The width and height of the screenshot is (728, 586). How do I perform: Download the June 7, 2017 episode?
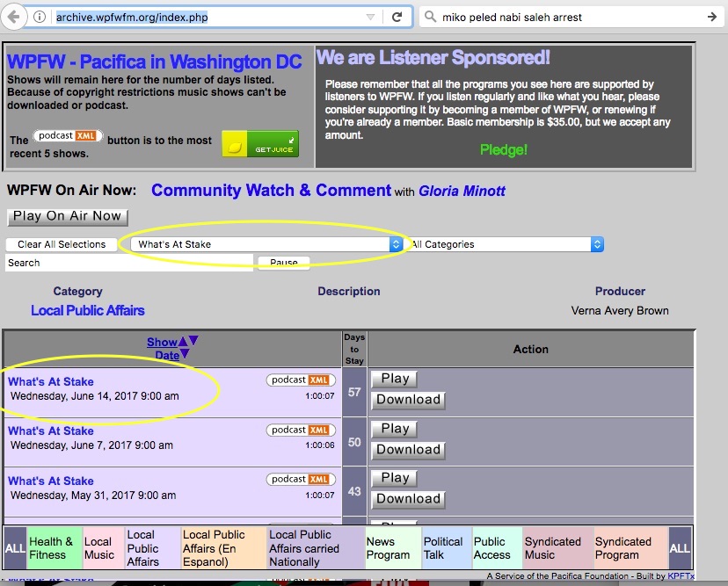click(409, 450)
